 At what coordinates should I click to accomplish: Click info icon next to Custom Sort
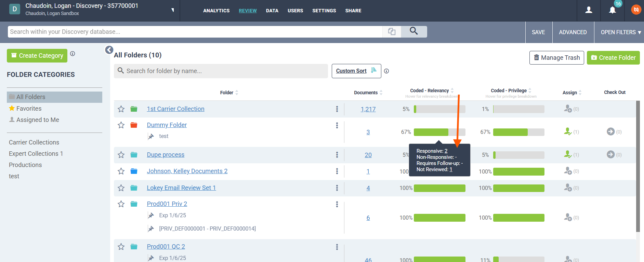point(386,71)
